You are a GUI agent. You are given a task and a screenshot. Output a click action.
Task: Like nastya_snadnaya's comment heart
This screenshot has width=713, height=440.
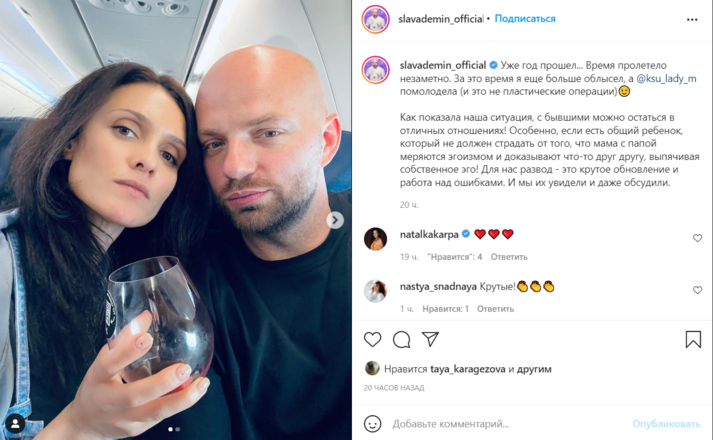coord(697,290)
